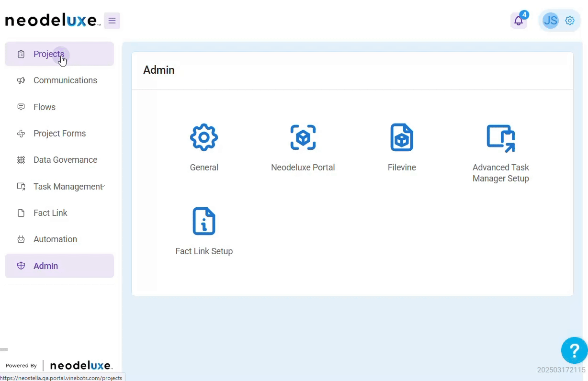Open the General admin settings gear icon
Screen dimensions: 588x381
(x=204, y=137)
